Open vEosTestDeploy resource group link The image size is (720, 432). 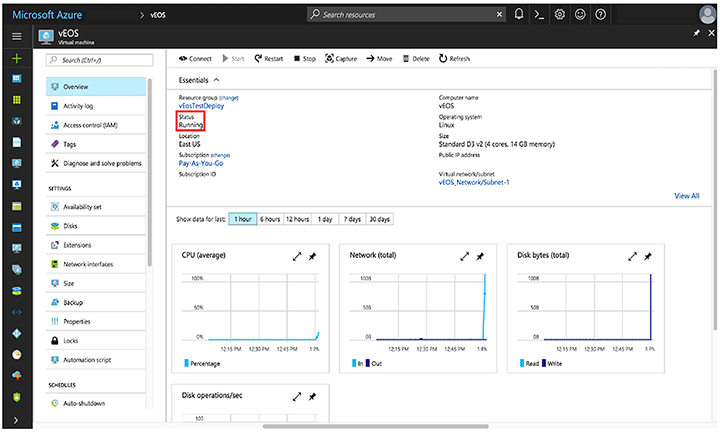[201, 106]
